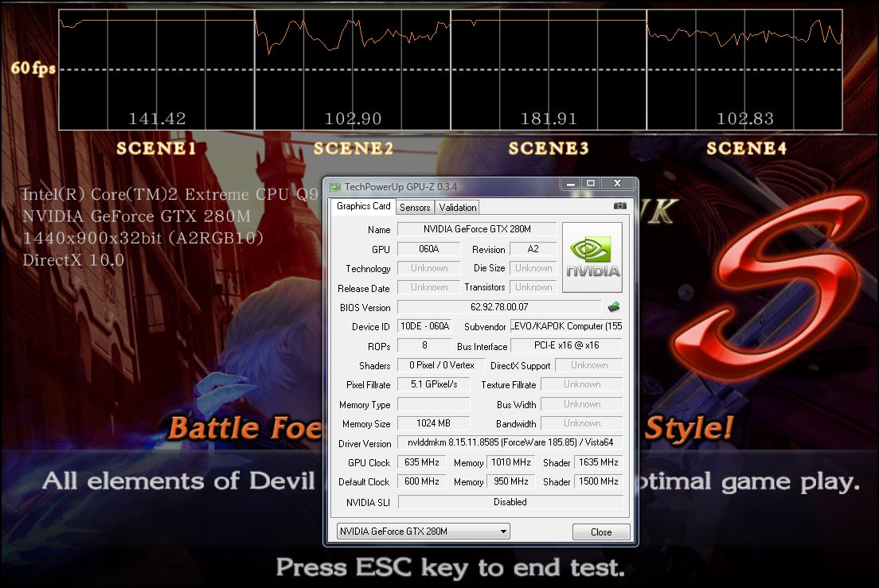The height and width of the screenshot is (588, 879).
Task: Click the 60 fps graph label
Action: pos(33,68)
